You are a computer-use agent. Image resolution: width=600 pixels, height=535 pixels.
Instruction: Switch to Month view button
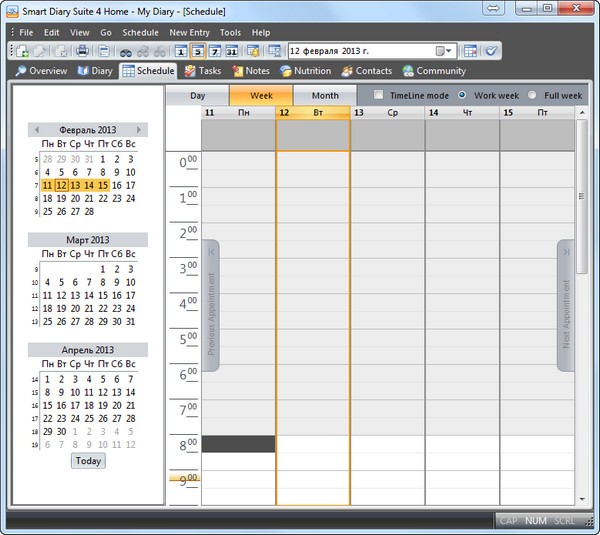point(325,96)
